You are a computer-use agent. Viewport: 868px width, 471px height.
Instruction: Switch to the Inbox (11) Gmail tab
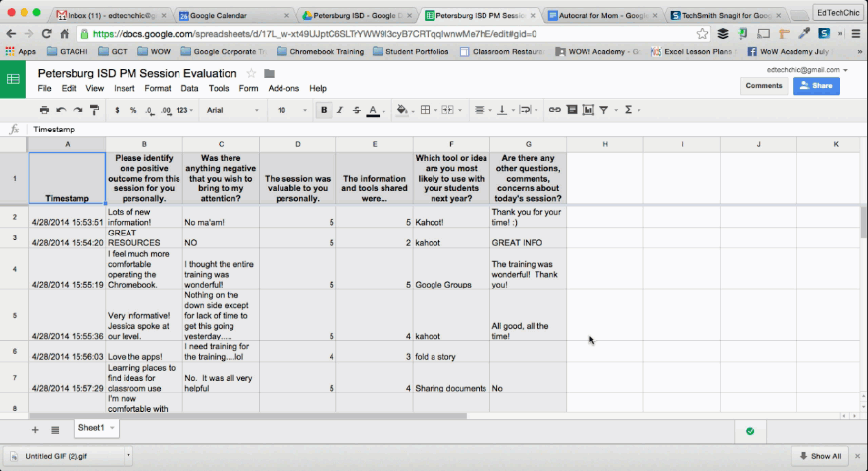pyautogui.click(x=111, y=15)
